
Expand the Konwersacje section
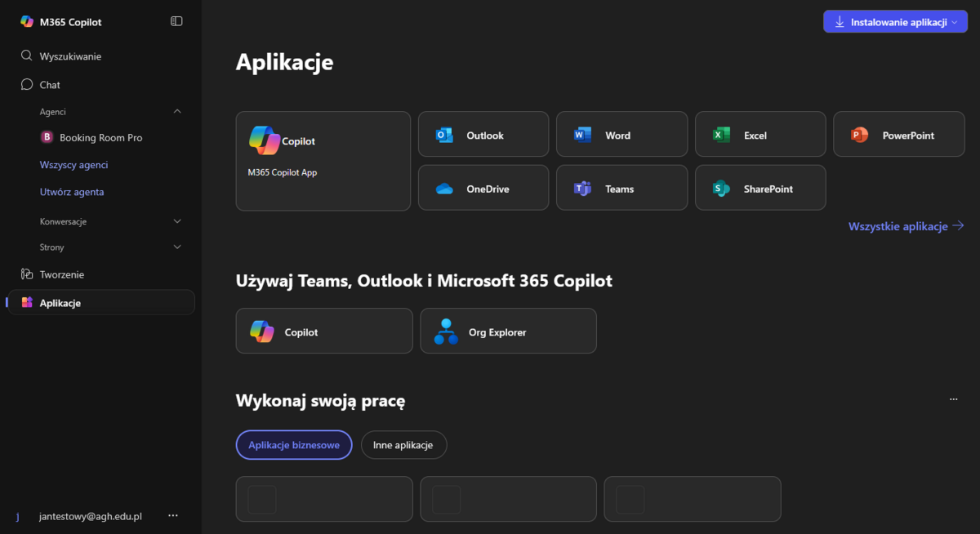click(x=177, y=221)
